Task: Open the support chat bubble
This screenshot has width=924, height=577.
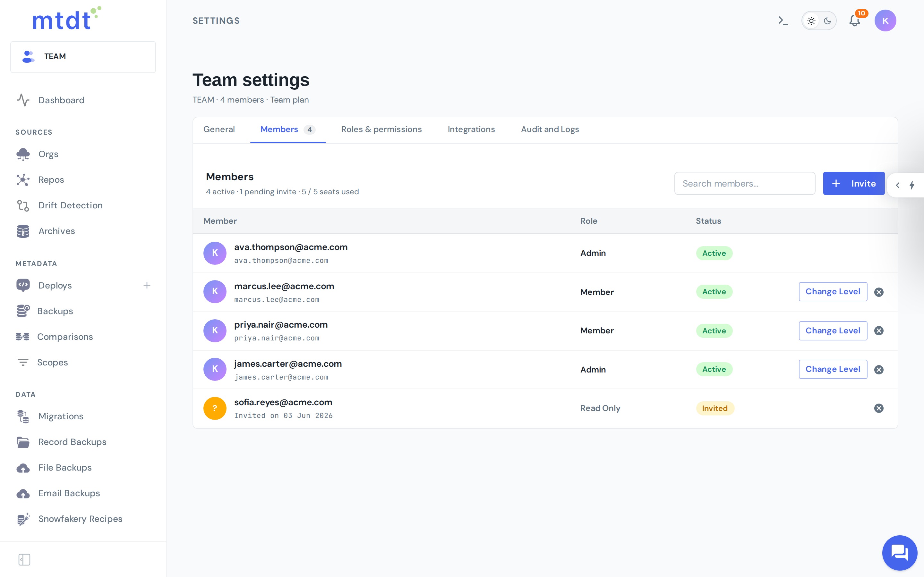Action: [x=900, y=552]
